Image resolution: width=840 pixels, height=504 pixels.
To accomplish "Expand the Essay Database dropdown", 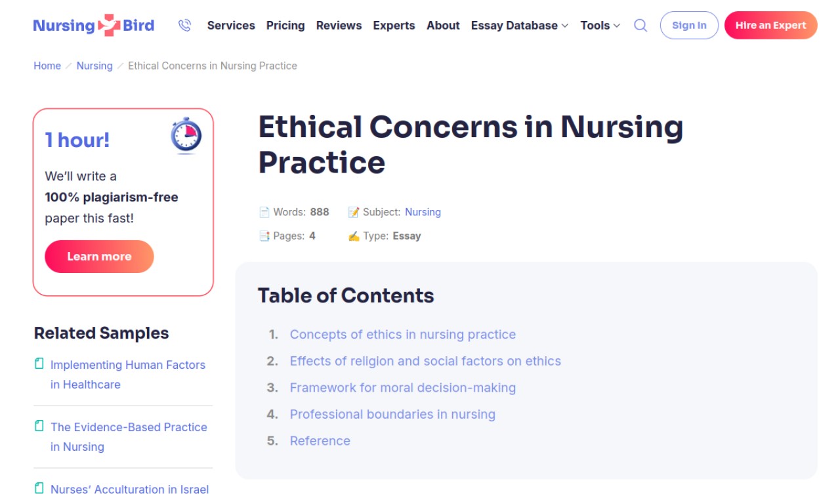I will [520, 26].
